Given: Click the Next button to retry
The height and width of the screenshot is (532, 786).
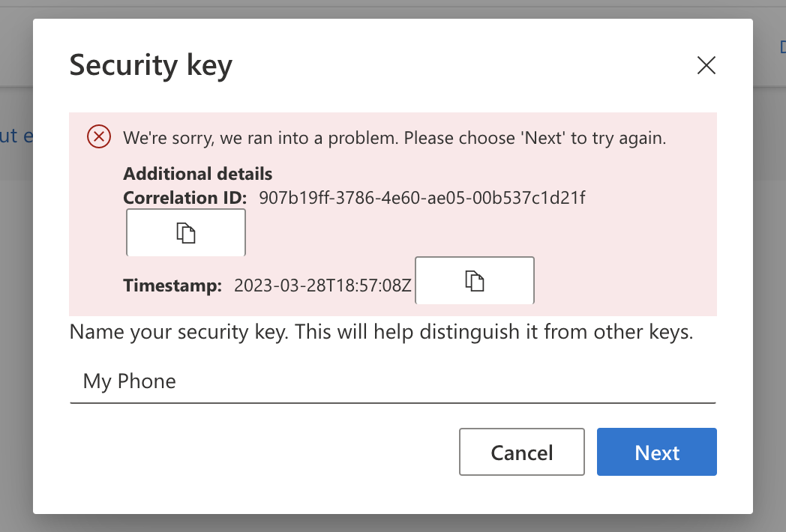Looking at the screenshot, I should point(656,452).
